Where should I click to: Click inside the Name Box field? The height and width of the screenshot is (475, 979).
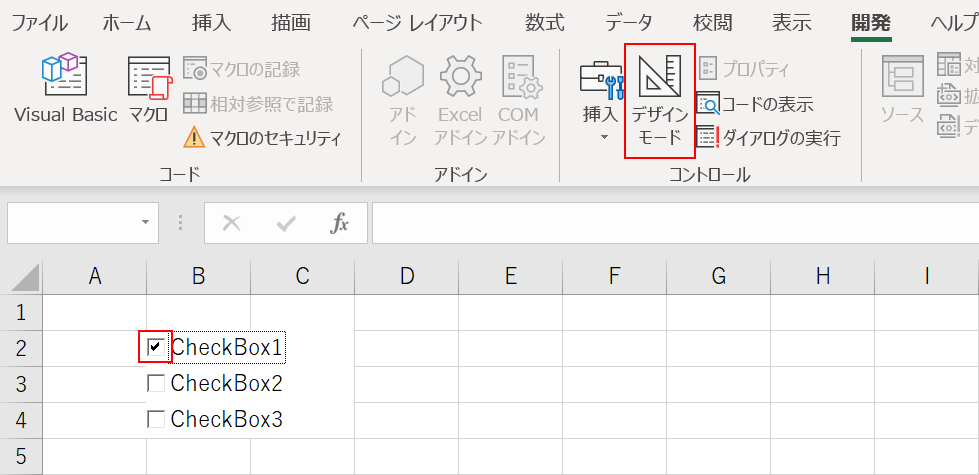pos(72,222)
